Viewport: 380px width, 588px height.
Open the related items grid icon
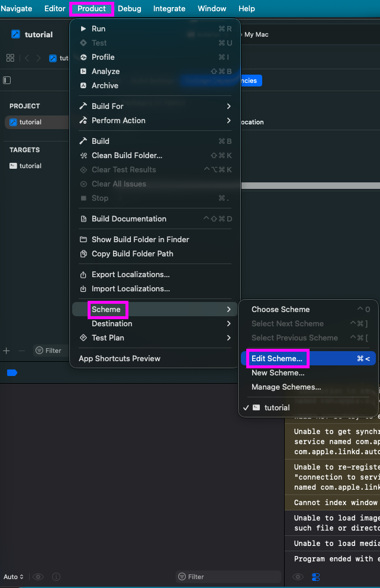click(11, 58)
